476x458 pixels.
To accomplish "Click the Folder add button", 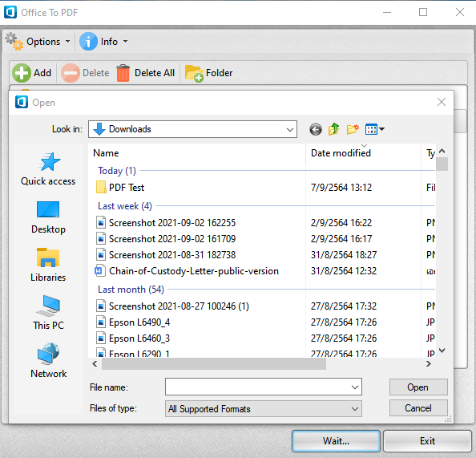I will [208, 73].
